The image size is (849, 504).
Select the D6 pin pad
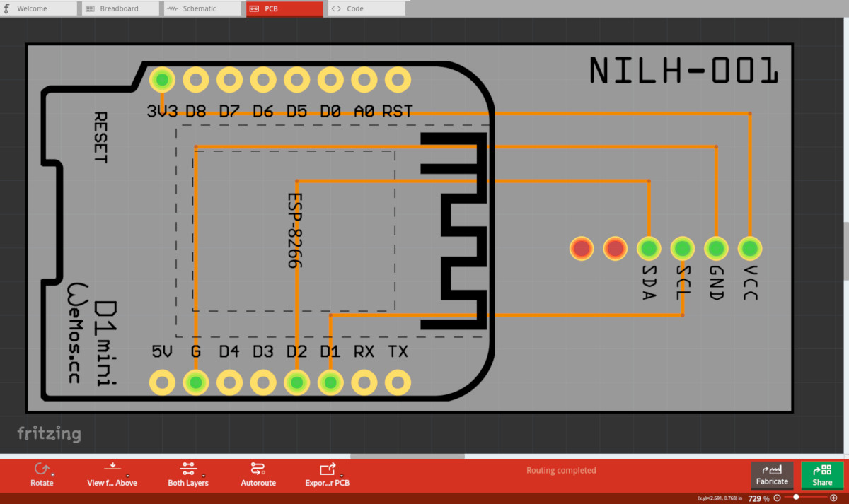click(263, 80)
